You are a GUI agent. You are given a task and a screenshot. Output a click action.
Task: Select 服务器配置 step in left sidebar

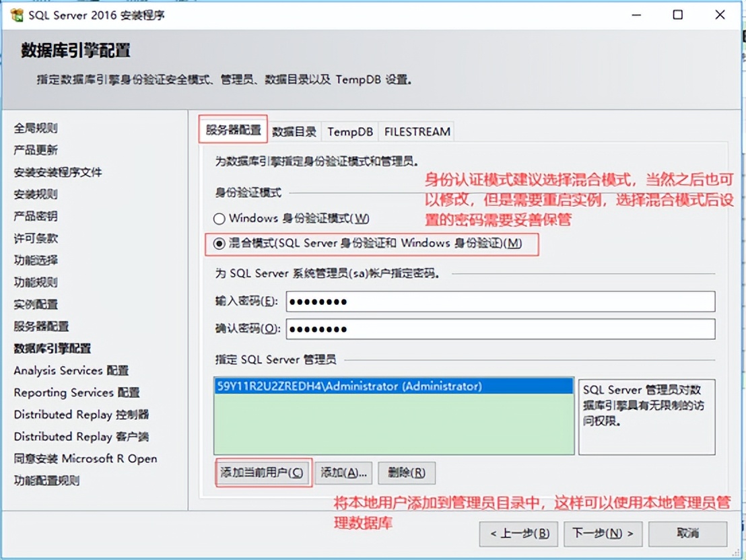click(41, 326)
